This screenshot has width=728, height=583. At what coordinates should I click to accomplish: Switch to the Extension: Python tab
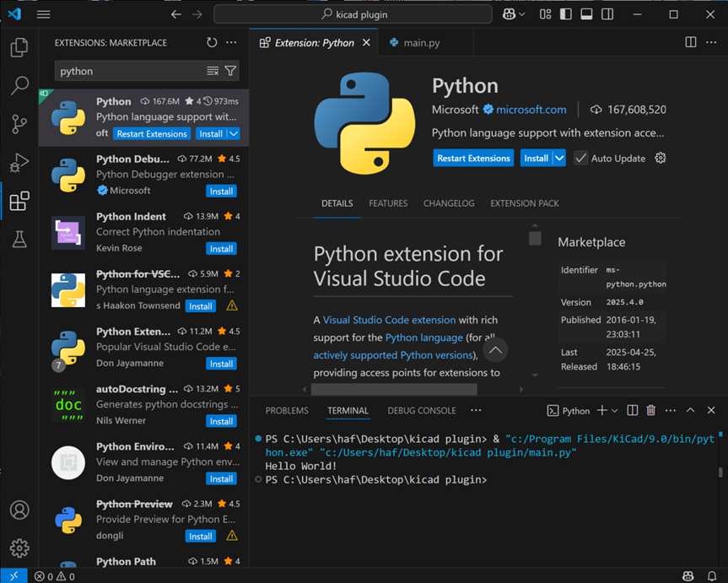coord(314,43)
